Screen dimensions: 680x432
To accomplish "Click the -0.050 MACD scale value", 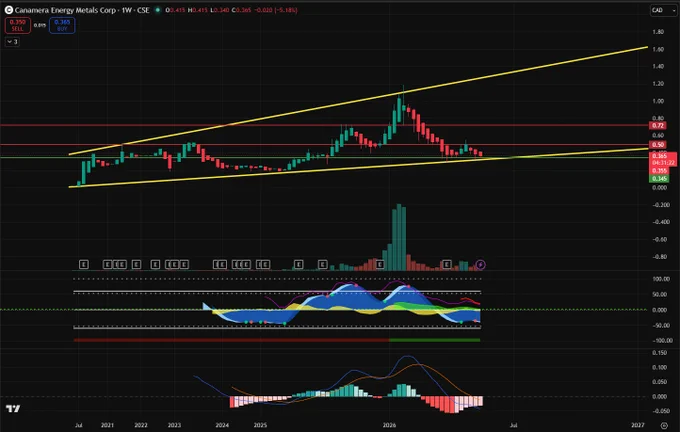I will pos(660,411).
